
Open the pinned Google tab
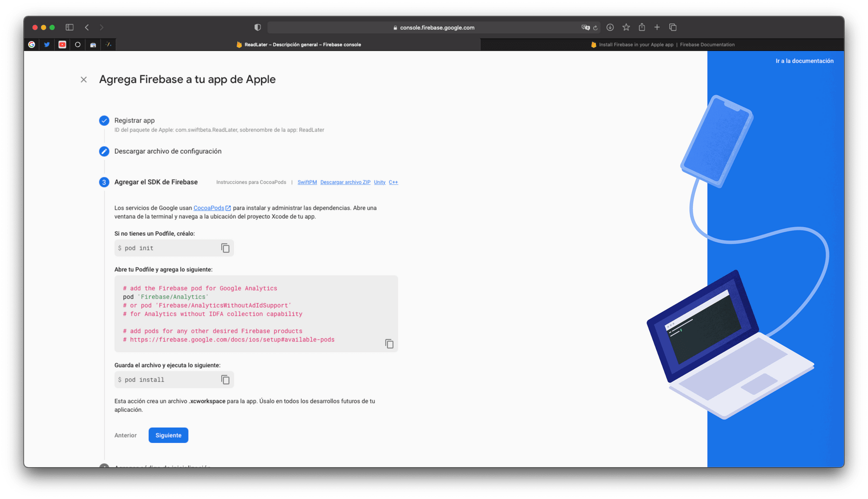coord(32,44)
